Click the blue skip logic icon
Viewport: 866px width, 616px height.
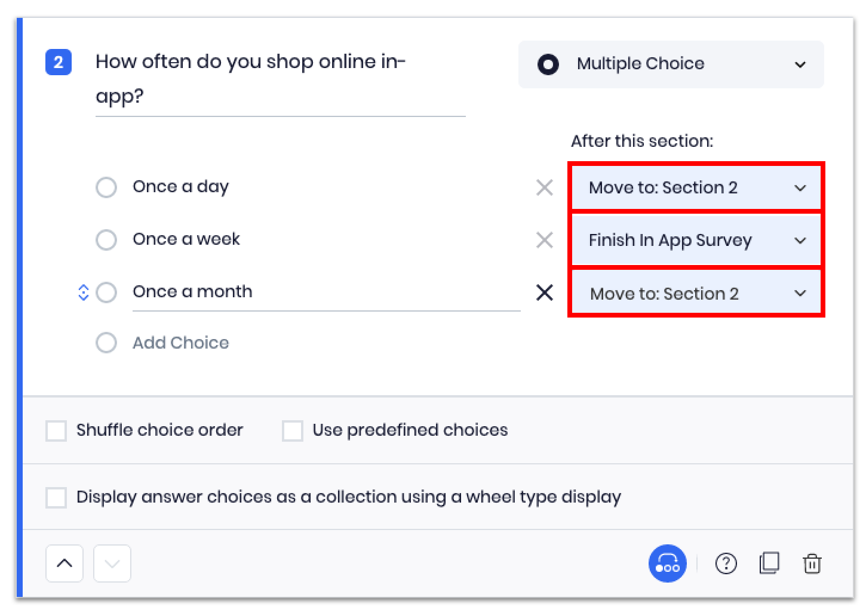(x=667, y=563)
